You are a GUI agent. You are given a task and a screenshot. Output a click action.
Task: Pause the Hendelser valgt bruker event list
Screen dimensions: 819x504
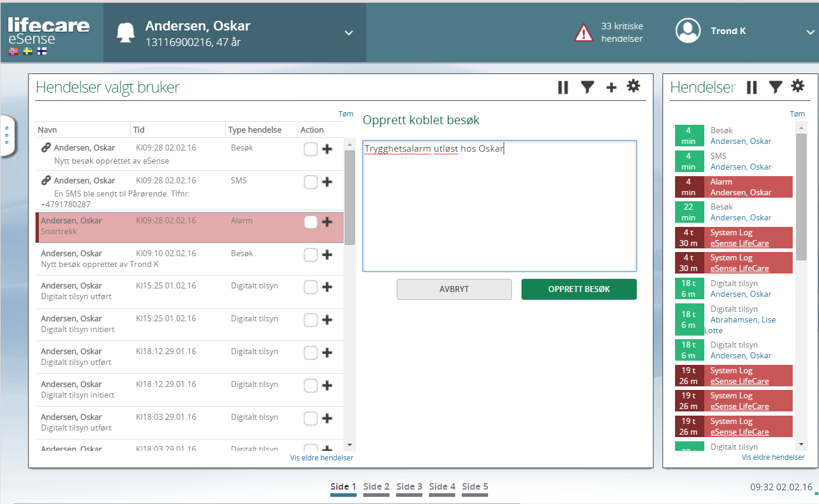pos(563,87)
